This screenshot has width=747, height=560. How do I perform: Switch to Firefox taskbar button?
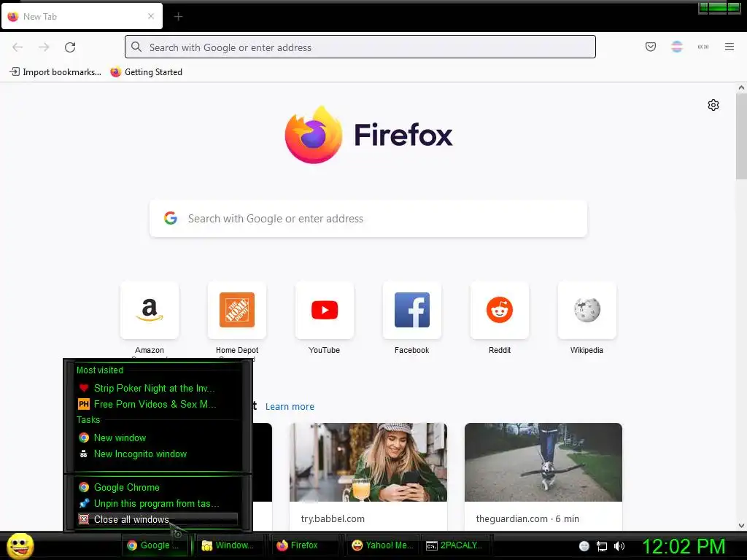(x=304, y=545)
